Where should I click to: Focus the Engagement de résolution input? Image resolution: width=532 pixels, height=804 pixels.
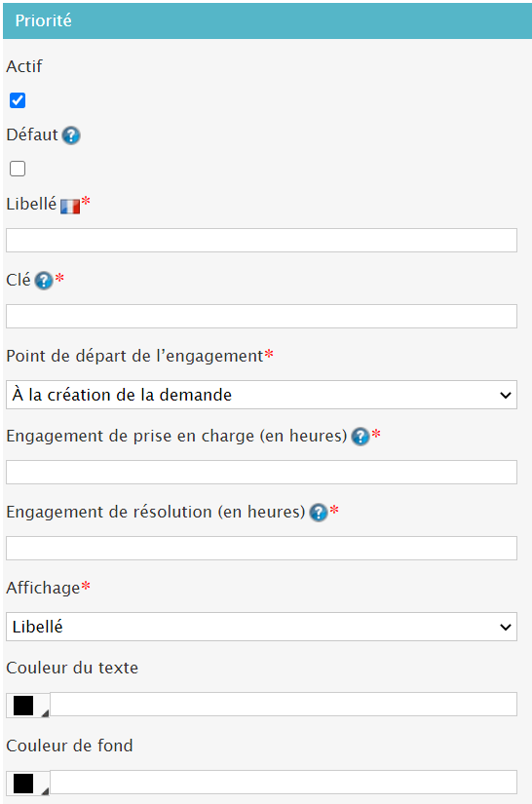(261, 548)
